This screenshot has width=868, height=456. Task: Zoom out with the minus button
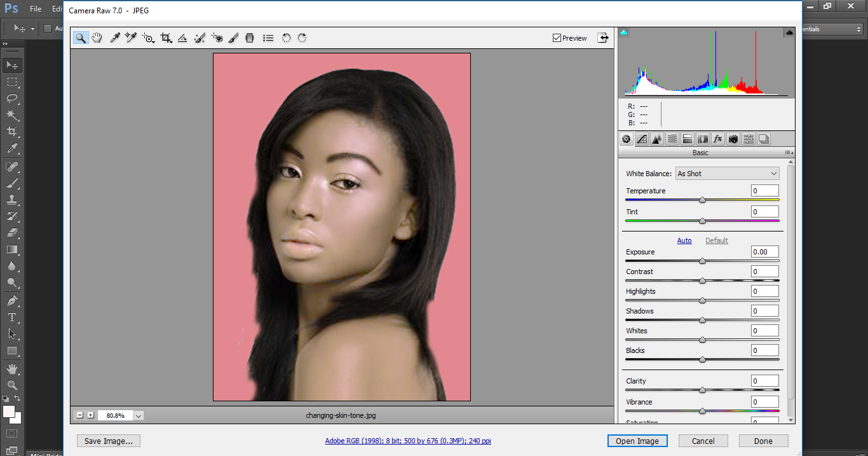tap(80, 415)
